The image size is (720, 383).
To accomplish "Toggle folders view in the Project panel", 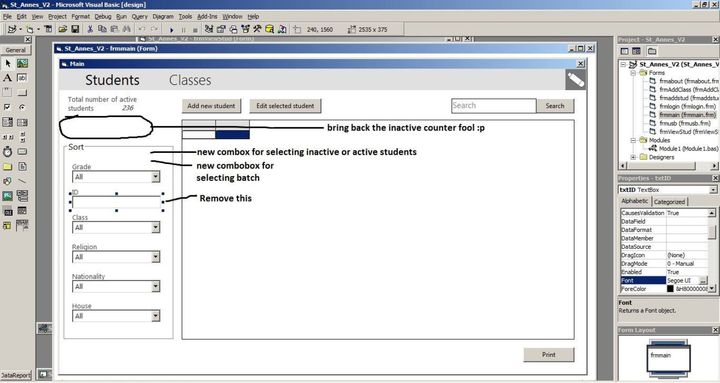I will point(652,51).
